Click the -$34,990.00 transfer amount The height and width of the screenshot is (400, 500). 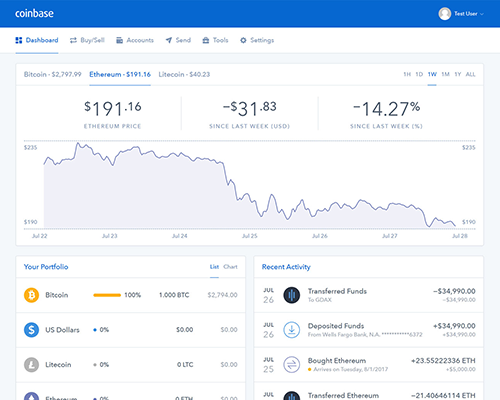coord(454,291)
